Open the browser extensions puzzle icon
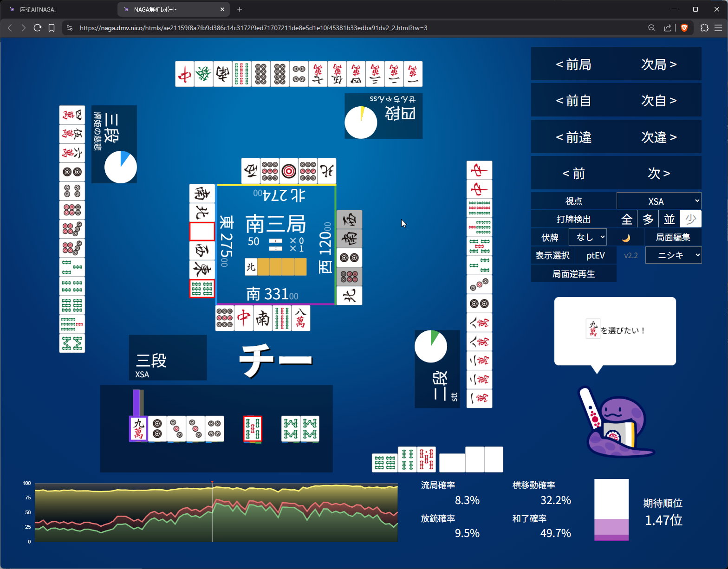The image size is (728, 569). tap(704, 28)
